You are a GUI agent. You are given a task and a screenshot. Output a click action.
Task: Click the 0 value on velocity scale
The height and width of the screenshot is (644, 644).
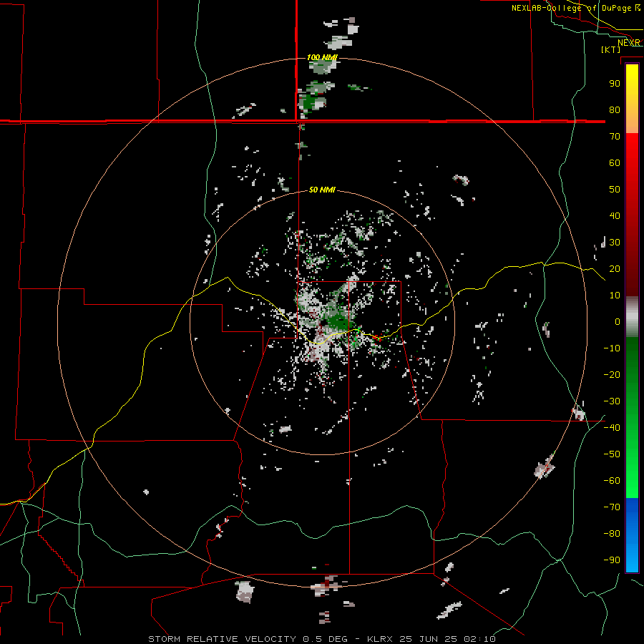(x=618, y=321)
